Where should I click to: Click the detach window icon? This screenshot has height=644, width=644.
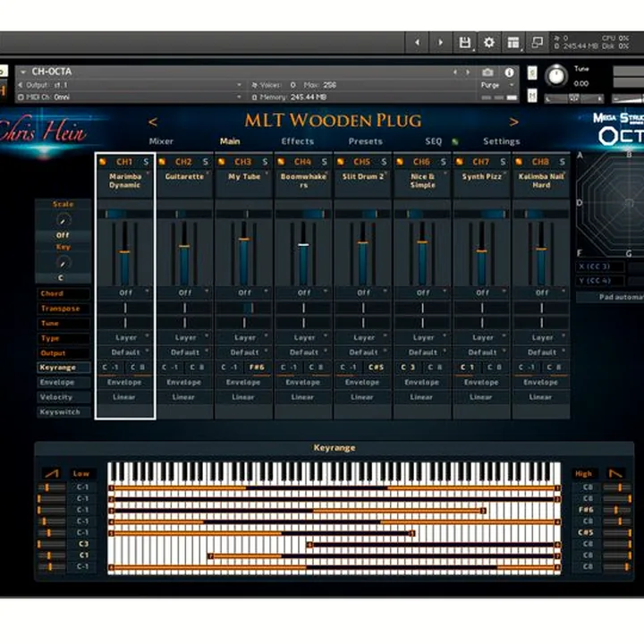point(537,42)
